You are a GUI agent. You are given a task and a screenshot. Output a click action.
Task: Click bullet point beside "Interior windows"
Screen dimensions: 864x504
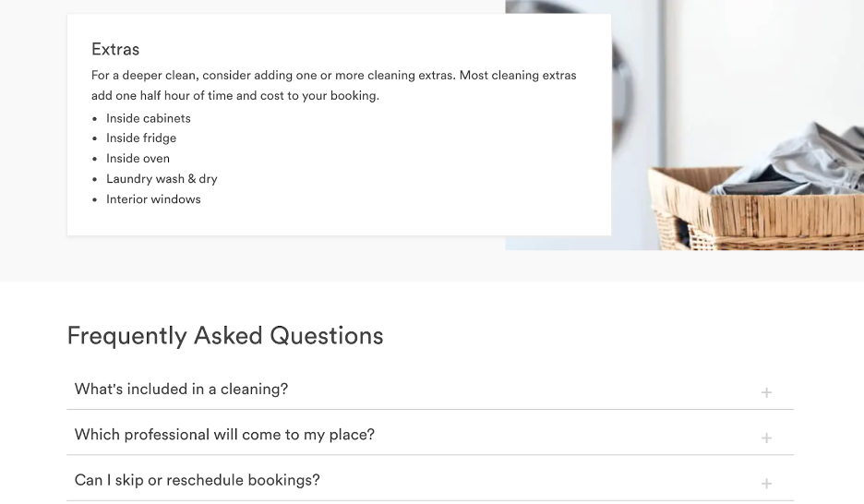click(95, 200)
